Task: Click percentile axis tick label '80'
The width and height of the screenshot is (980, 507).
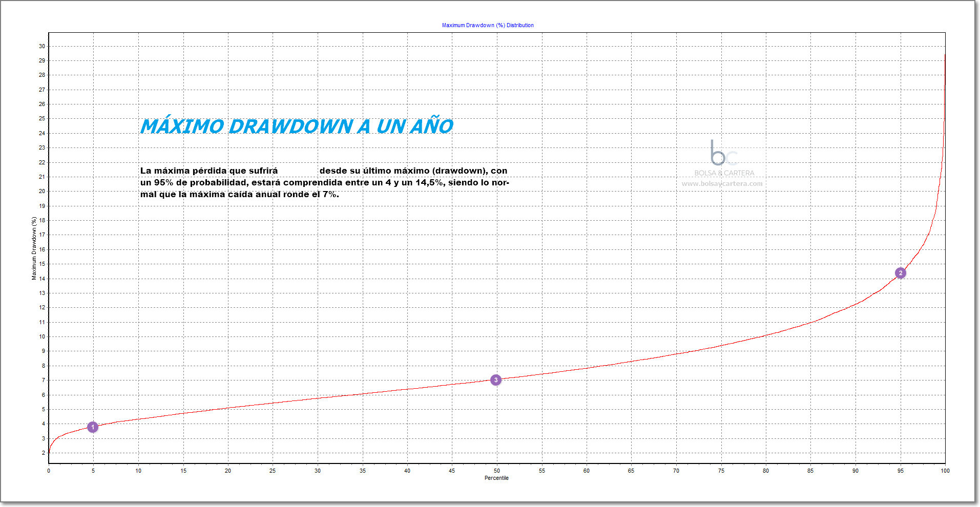Action: [x=766, y=471]
